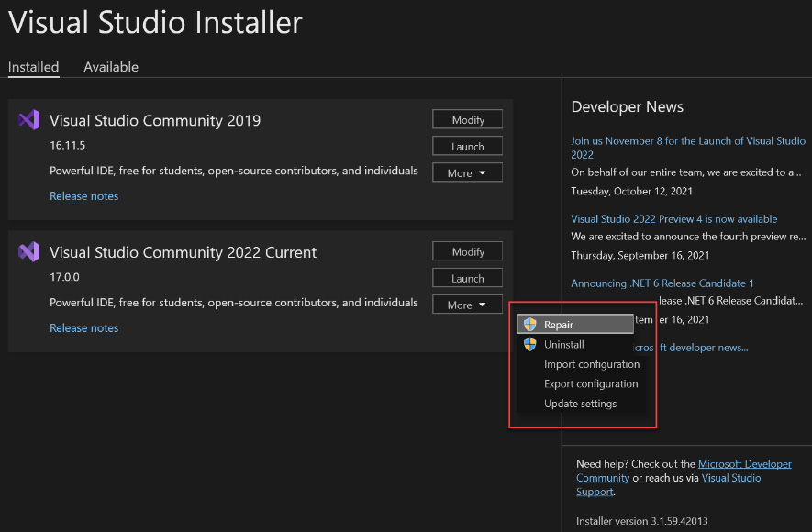Launch Visual Studio Community 2019

(468, 147)
